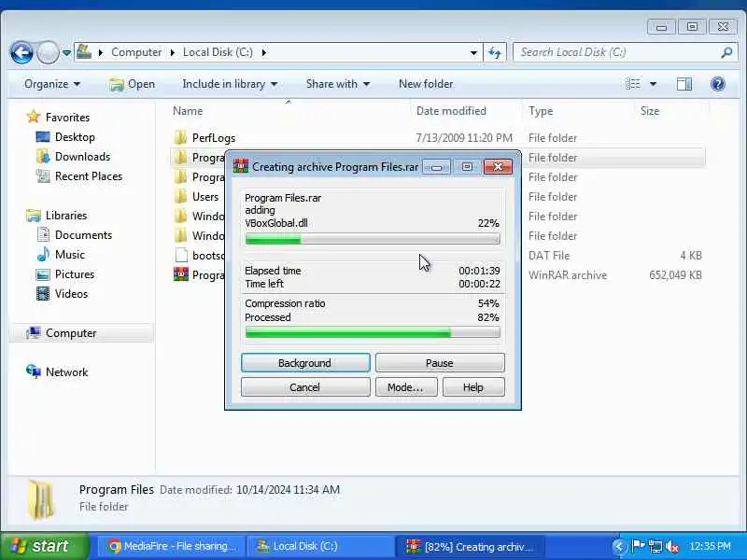The image size is (747, 560).
Task: Pause the WinRAR archive creation
Action: click(x=440, y=363)
